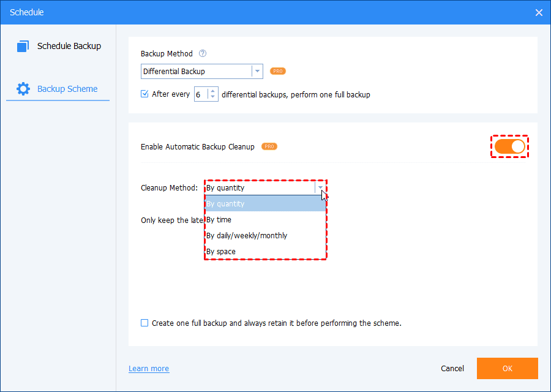
Task: Close the Schedule dialog window
Action: pyautogui.click(x=539, y=12)
